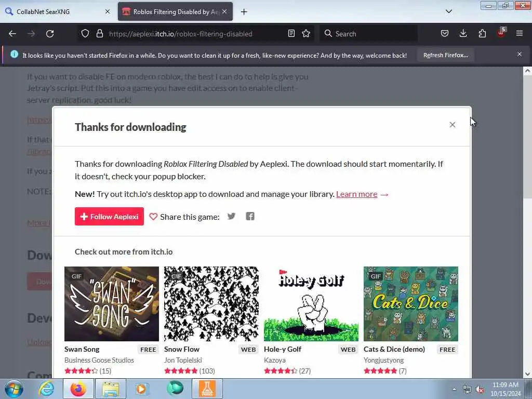Open the Firefox hamburger menu
Screen dimensions: 532x399
520,33
